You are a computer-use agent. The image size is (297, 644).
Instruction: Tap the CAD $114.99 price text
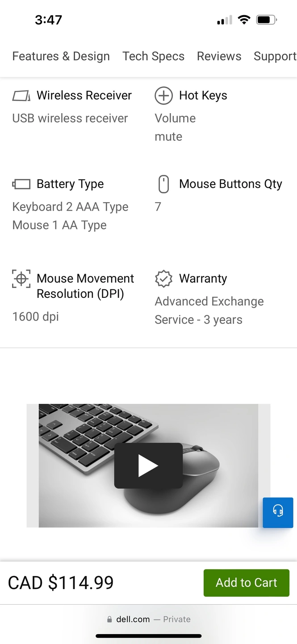coord(61,583)
